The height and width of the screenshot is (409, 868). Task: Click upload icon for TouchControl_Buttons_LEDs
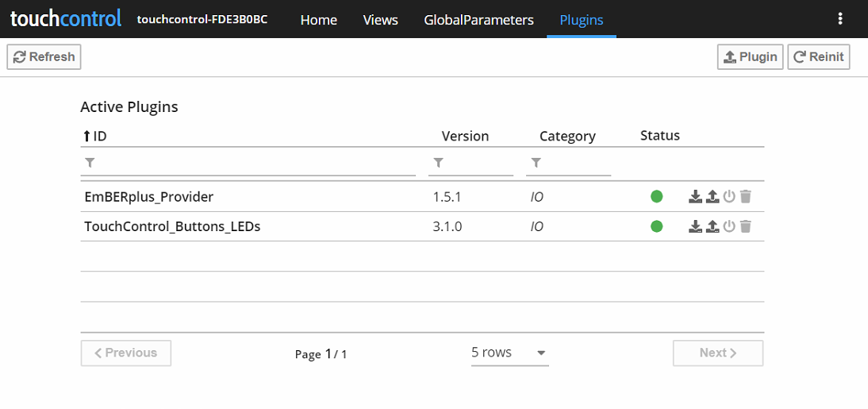[712, 226]
